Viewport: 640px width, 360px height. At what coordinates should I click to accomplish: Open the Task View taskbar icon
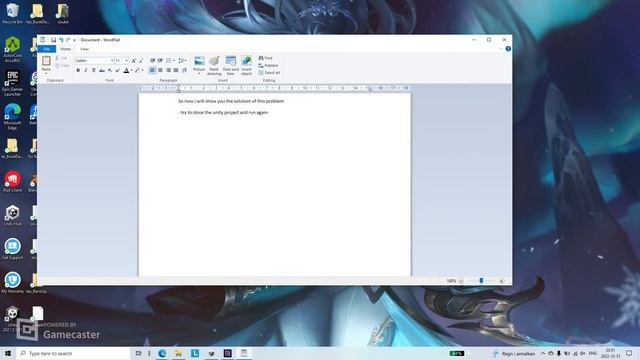click(138, 353)
